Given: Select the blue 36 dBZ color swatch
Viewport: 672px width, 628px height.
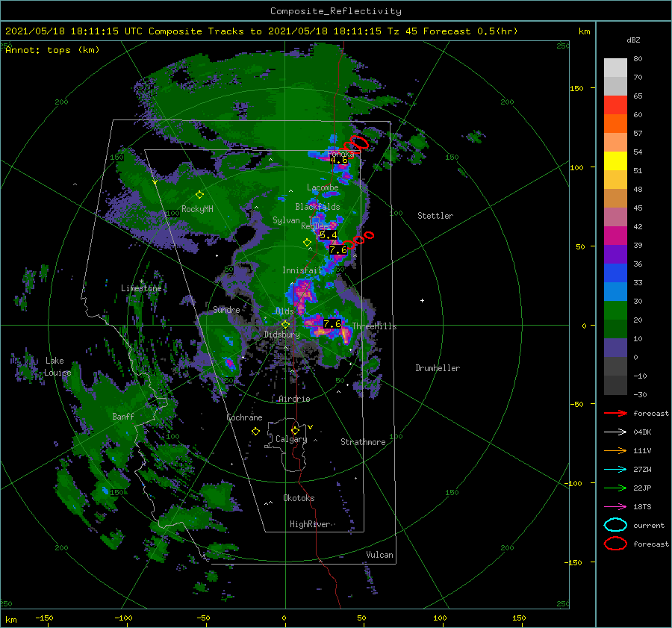Looking at the screenshot, I should (x=615, y=273).
